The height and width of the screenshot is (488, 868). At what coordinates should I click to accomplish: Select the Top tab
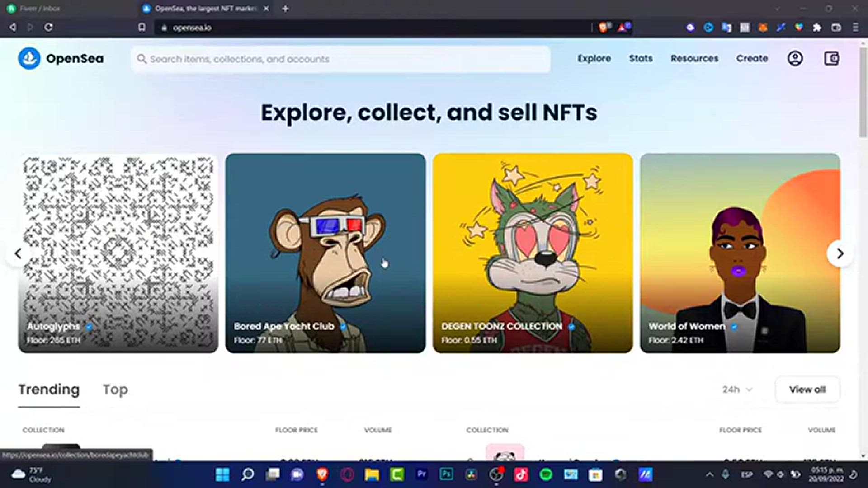tap(115, 389)
